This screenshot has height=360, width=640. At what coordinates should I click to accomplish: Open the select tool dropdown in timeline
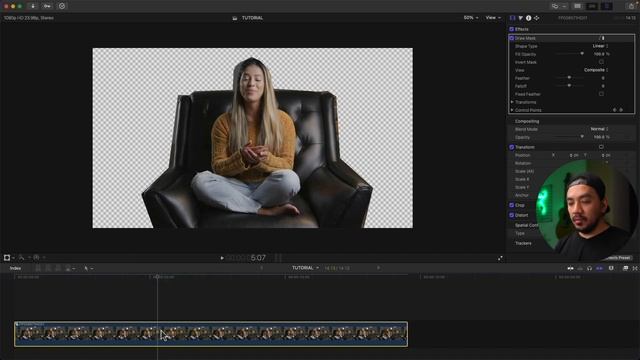[88, 268]
